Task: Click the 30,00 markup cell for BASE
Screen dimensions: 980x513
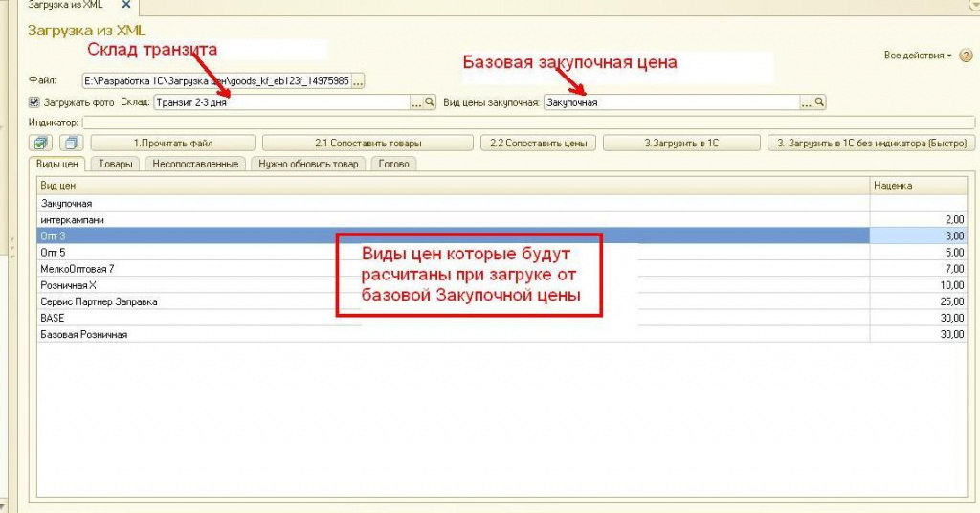Action: pyautogui.click(x=919, y=318)
